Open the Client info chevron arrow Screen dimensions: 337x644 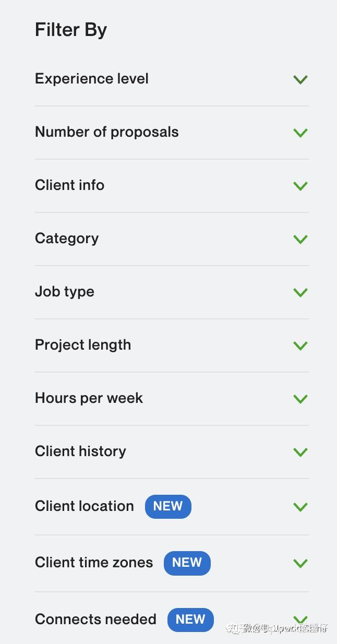coord(300,186)
